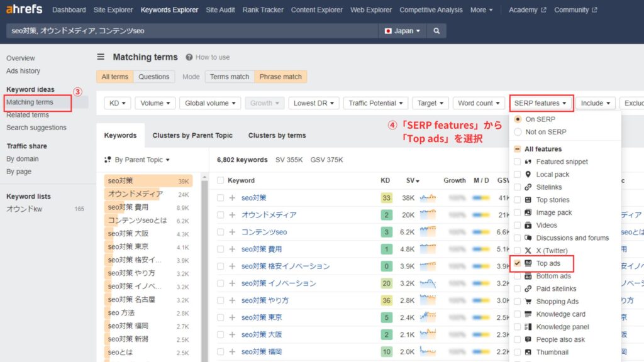Click the search magnifier button
The width and height of the screenshot is (644, 362).
pyautogui.click(x=436, y=31)
